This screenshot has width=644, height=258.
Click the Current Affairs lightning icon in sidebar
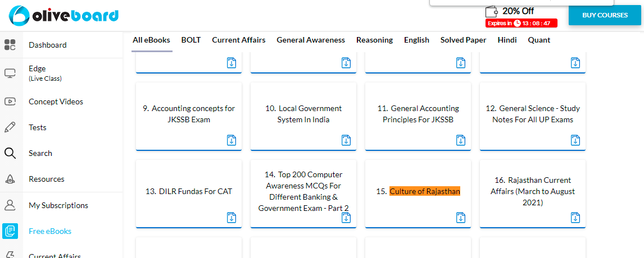10,255
